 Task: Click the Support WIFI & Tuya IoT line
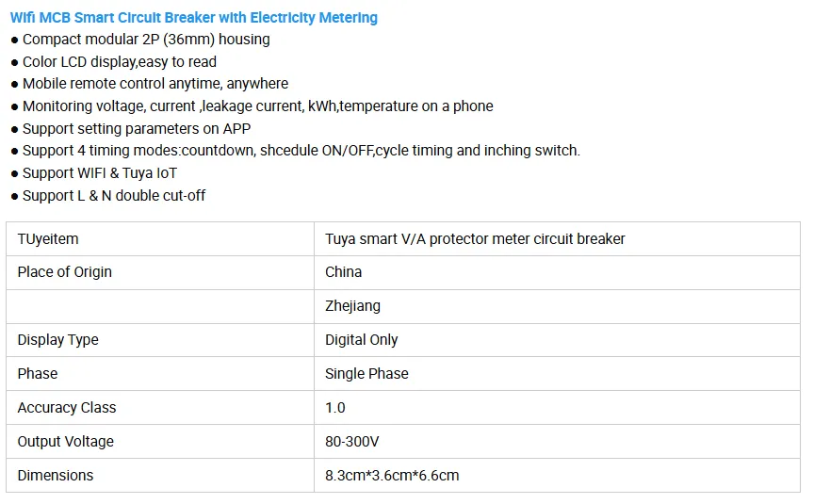[100, 173]
